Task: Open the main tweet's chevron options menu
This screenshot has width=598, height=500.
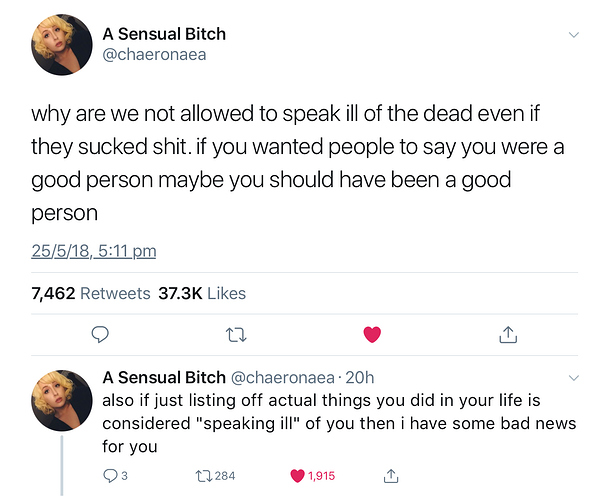Action: (x=574, y=35)
